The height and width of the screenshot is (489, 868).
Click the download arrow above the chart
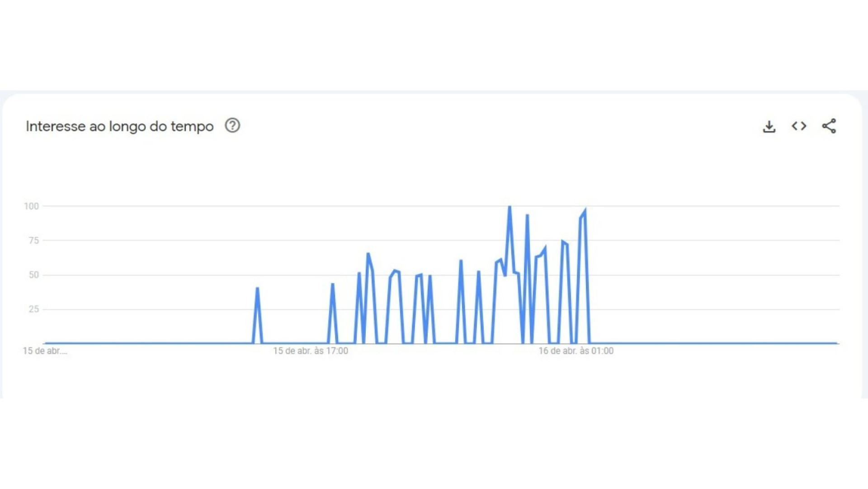click(x=769, y=126)
